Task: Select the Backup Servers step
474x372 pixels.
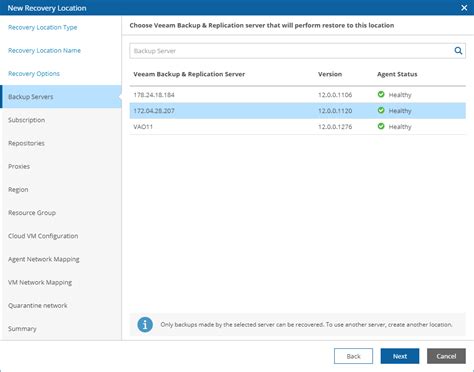Action: point(62,97)
